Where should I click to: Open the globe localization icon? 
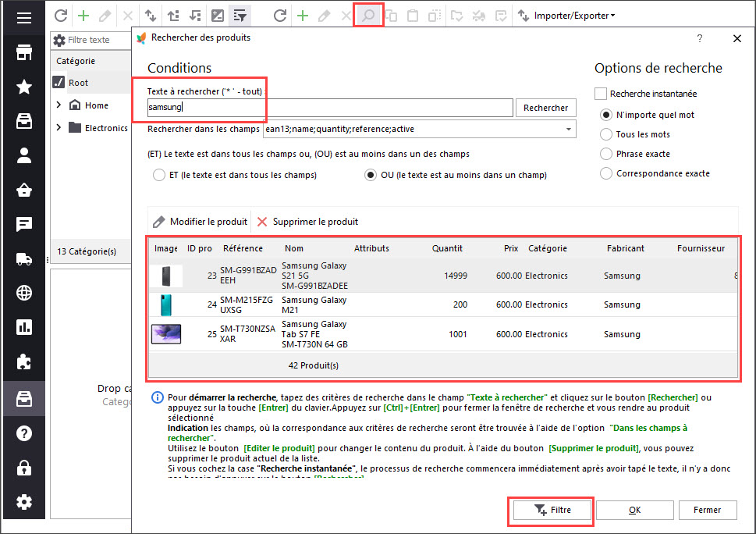pyautogui.click(x=24, y=293)
